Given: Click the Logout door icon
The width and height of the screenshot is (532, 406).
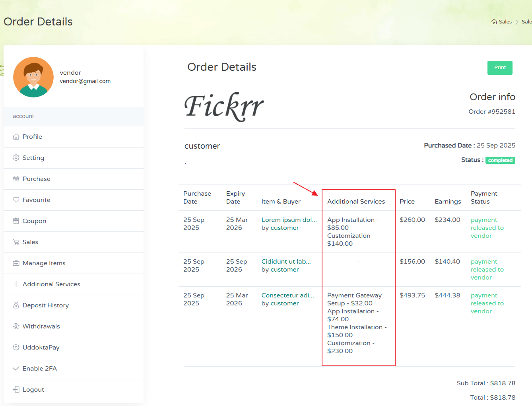Looking at the screenshot, I should point(16,390).
